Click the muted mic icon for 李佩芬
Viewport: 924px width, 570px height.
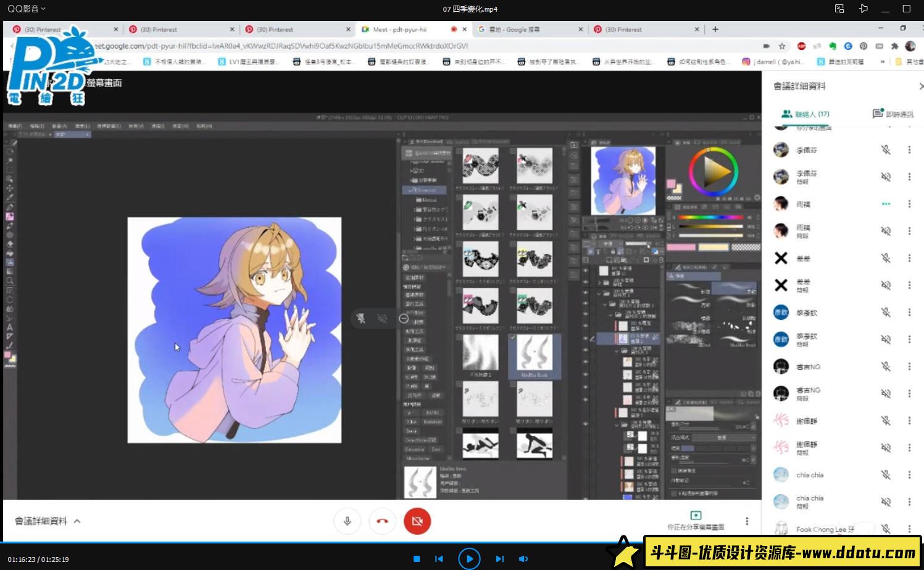tap(886, 150)
